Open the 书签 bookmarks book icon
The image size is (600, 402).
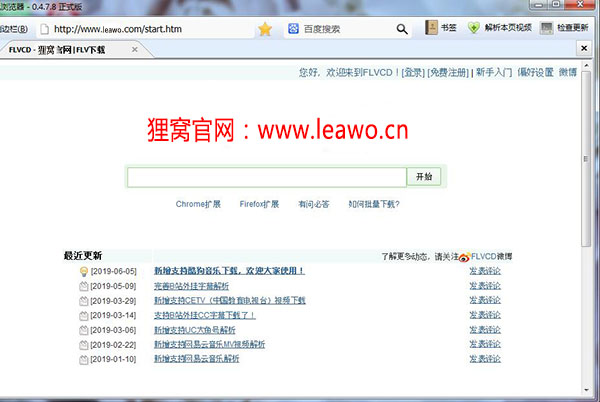pyautogui.click(x=431, y=28)
